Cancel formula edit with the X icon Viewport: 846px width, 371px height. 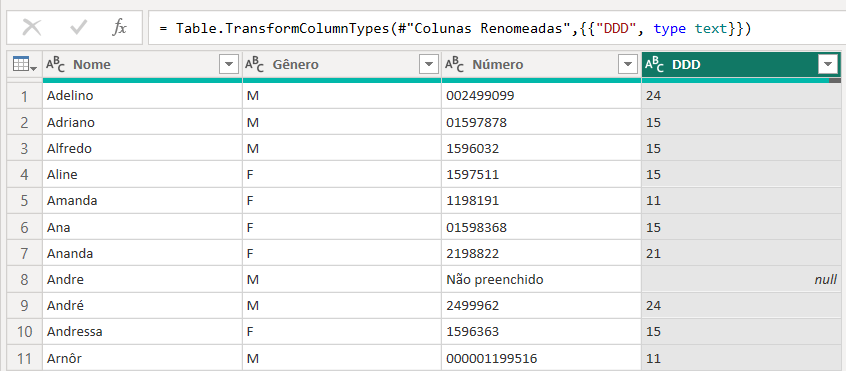point(31,28)
